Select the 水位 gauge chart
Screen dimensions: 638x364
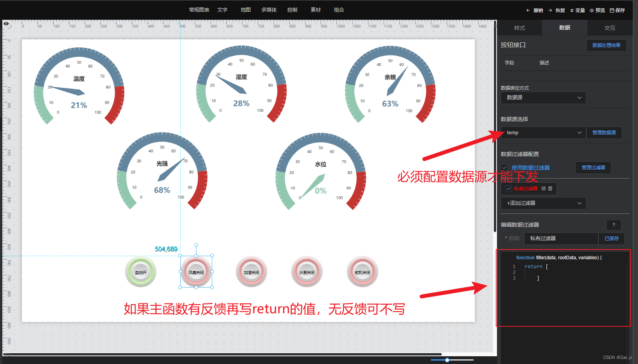coord(321,172)
